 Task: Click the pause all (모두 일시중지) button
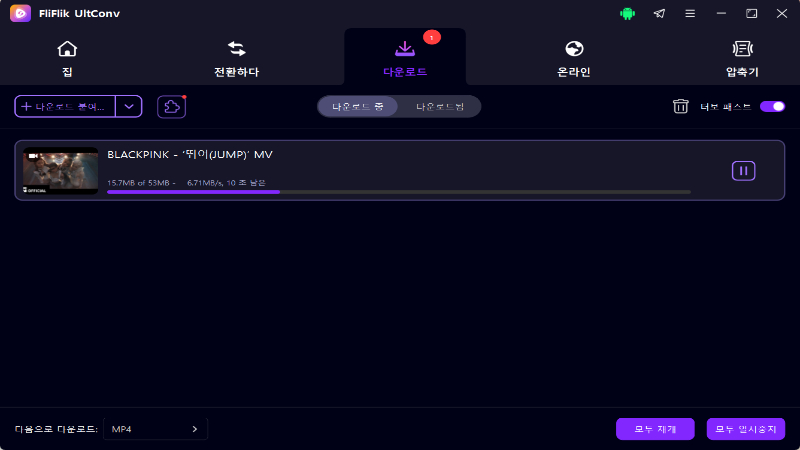745,429
